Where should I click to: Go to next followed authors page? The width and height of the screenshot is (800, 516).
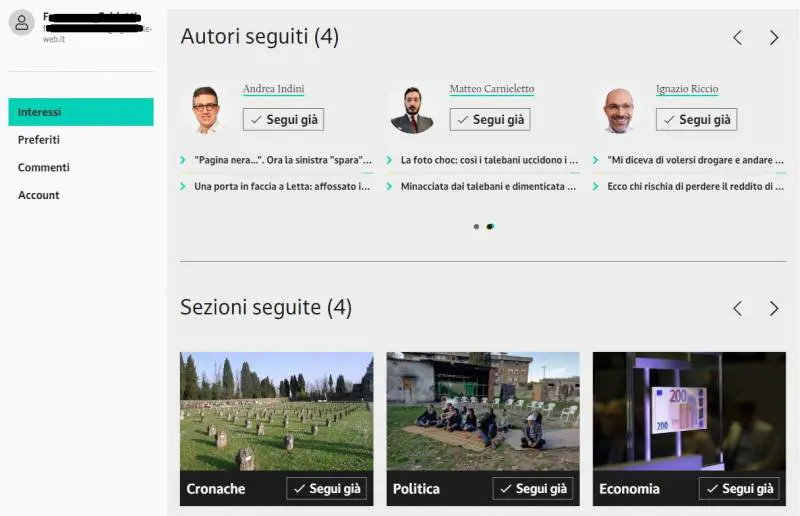773,38
